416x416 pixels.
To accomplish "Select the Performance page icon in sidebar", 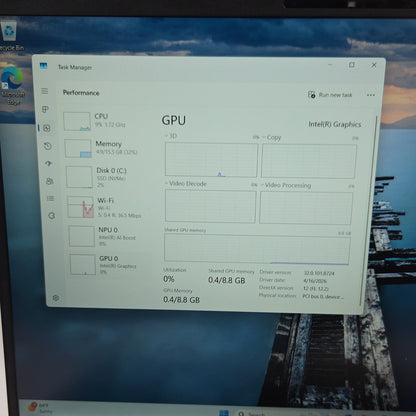I will pos(47,128).
